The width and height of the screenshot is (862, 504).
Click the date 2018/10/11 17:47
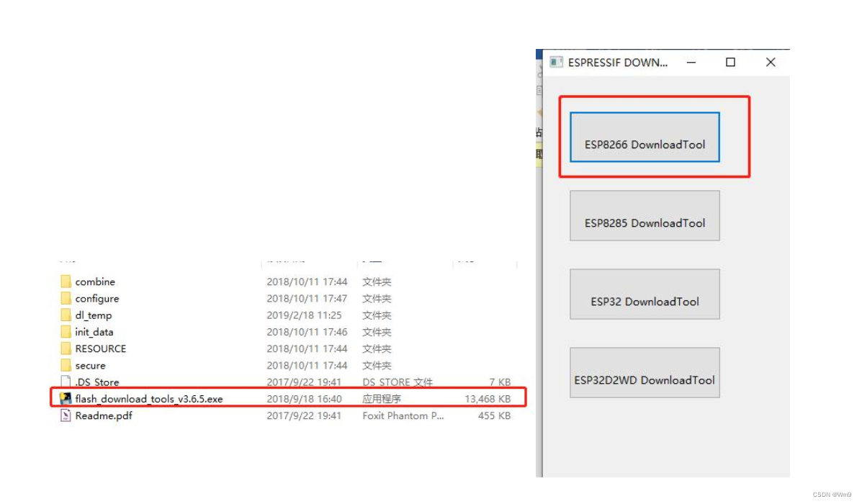pos(307,299)
